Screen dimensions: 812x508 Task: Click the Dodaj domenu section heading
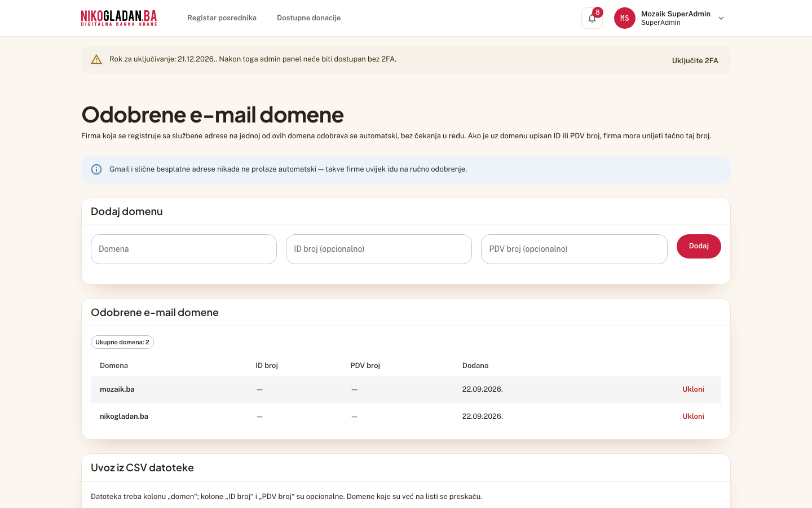127,212
